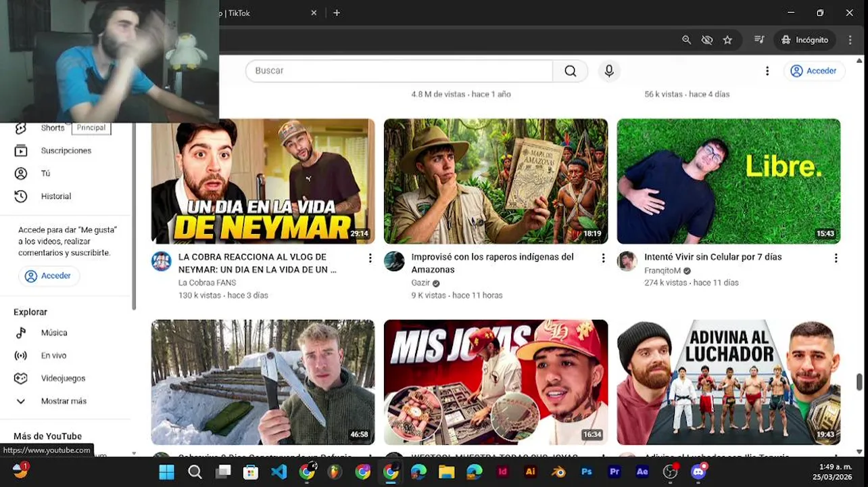Image resolution: width=868 pixels, height=487 pixels.
Task: Click title 'Improvisé con los raperos indígenas'
Action: click(492, 263)
